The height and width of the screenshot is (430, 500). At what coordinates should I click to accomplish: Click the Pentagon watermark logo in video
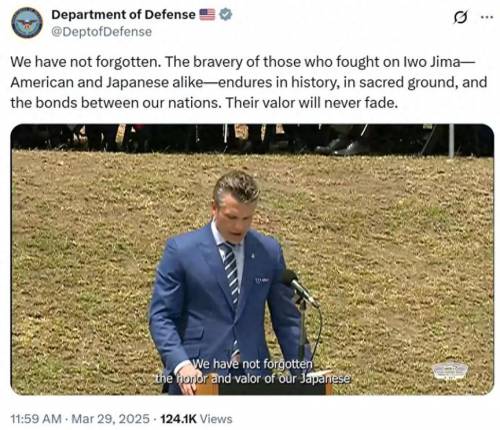[x=450, y=372]
